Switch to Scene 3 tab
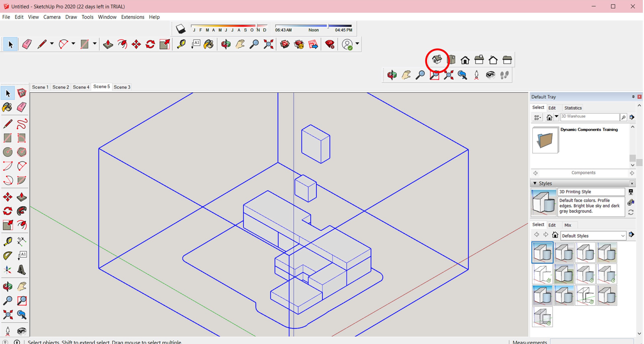Screen dimensions: 644x344 (x=122, y=87)
